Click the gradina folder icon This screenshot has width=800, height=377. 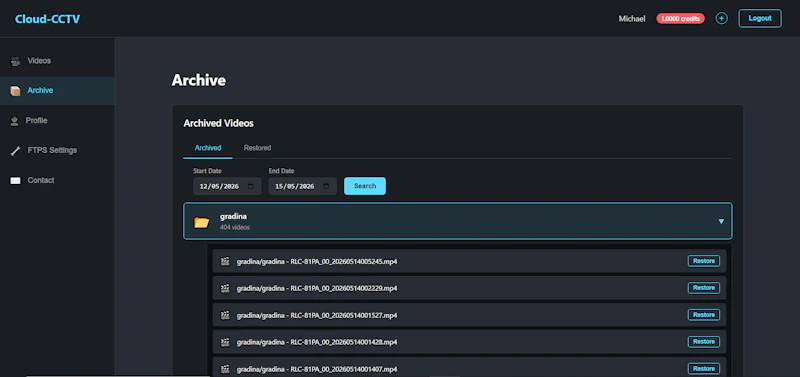[x=202, y=222]
